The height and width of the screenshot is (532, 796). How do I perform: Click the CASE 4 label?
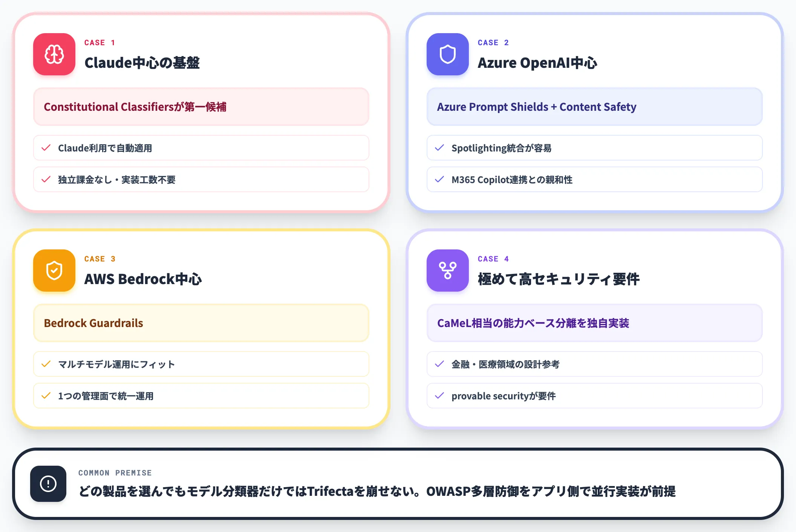click(493, 259)
